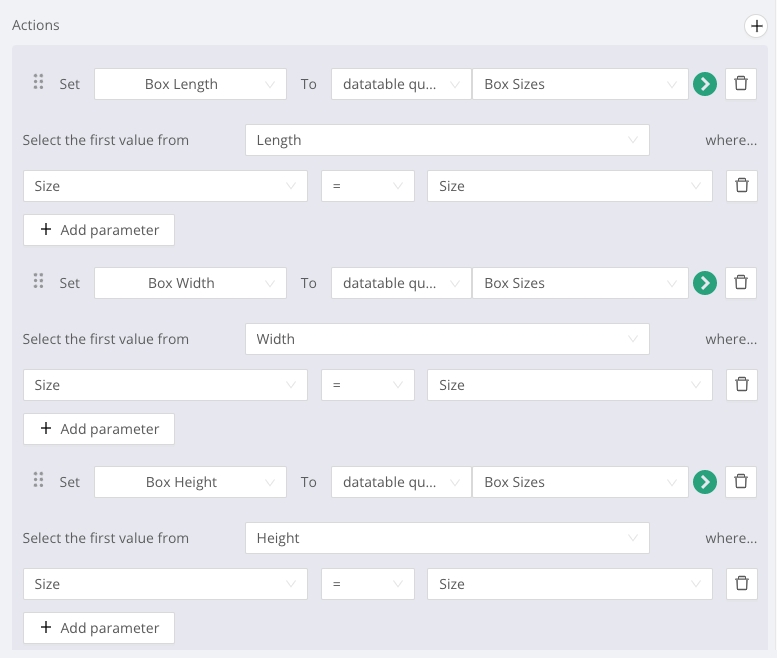Open the Box Length variable dropdown
Image resolution: width=777 pixels, height=658 pixels.
point(190,84)
